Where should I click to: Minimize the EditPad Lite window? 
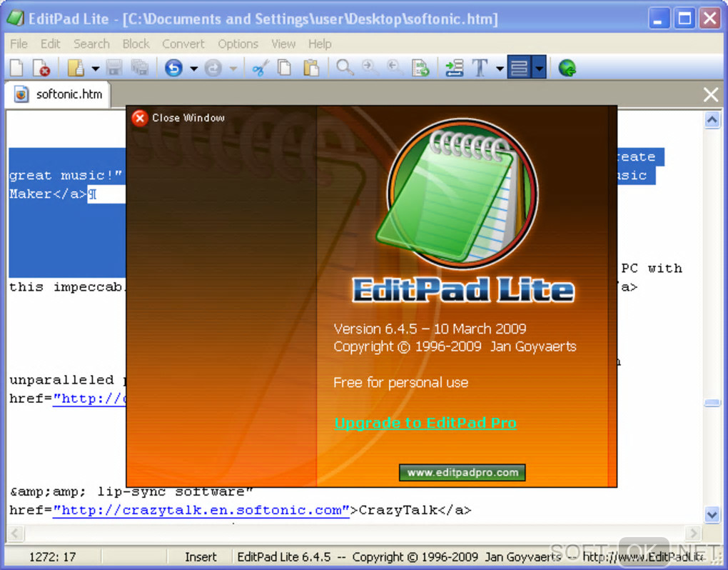(659, 19)
